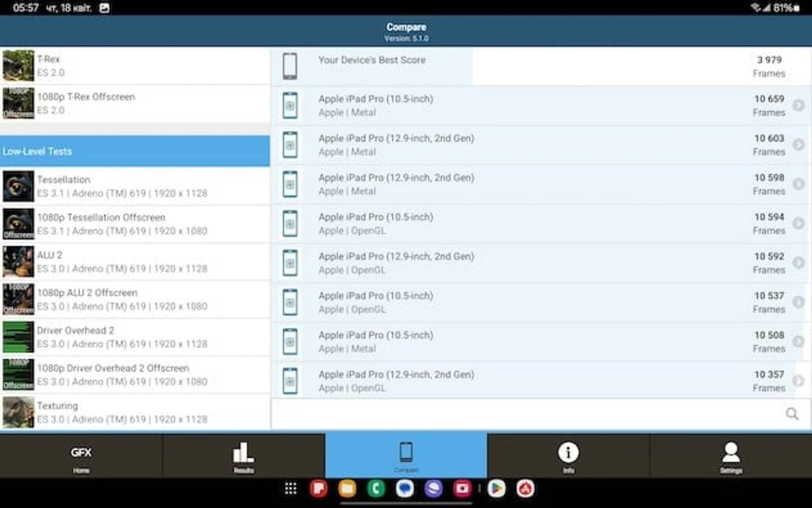
Task: Expand details arrow for 10 598 score
Action: [798, 184]
